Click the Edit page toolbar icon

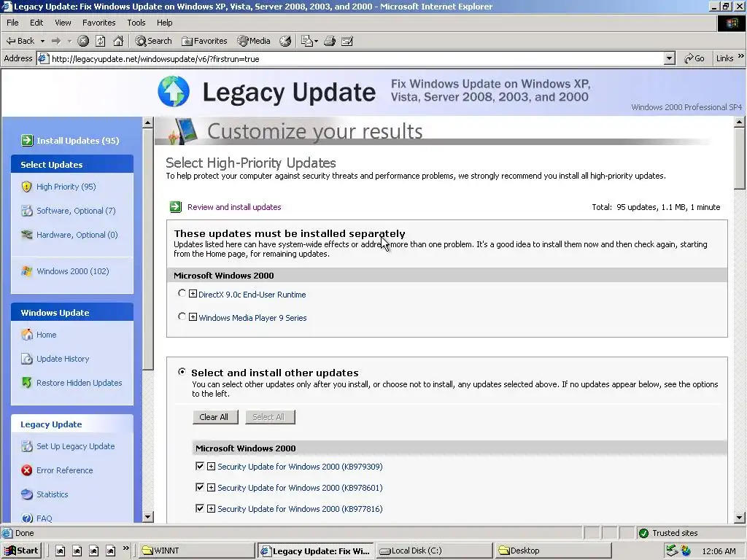click(347, 41)
